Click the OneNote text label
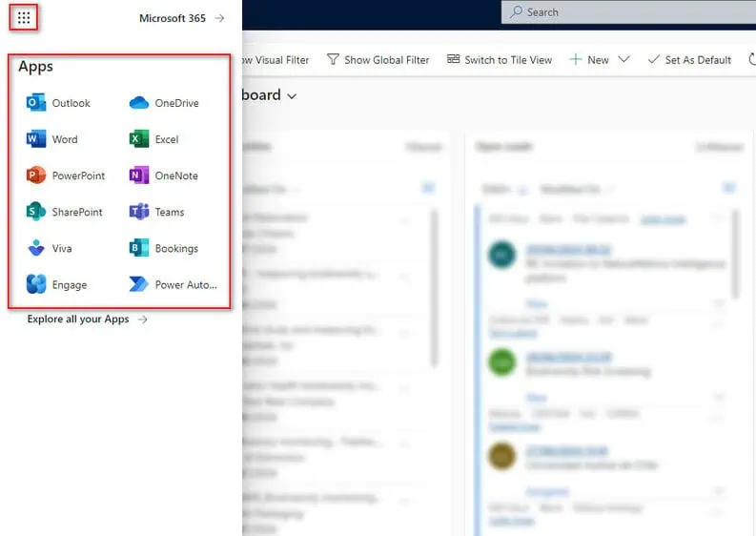The image size is (756, 536). pyautogui.click(x=176, y=175)
